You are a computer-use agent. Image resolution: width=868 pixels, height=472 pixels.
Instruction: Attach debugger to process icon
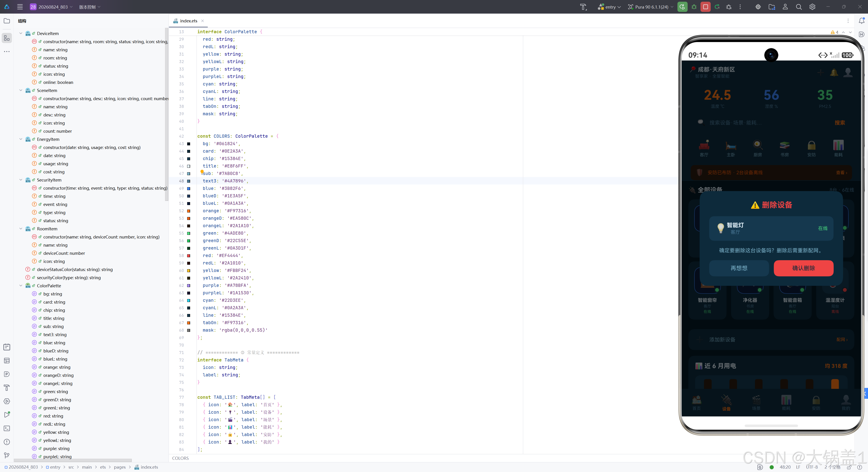729,7
